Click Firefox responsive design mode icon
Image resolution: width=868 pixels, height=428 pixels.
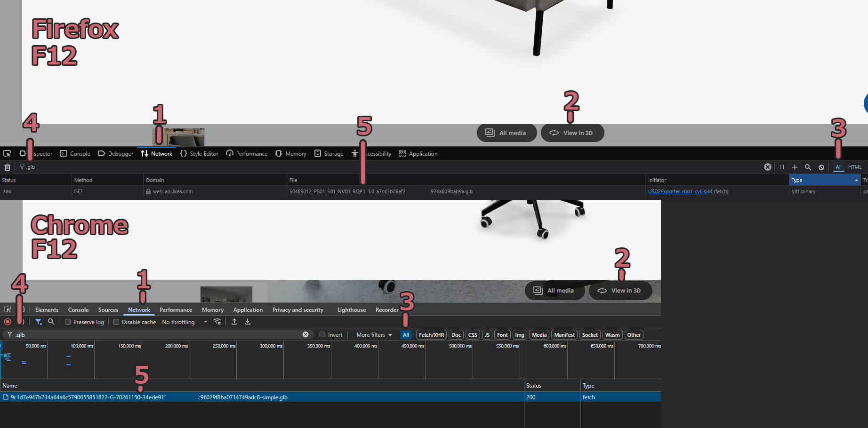[22, 154]
